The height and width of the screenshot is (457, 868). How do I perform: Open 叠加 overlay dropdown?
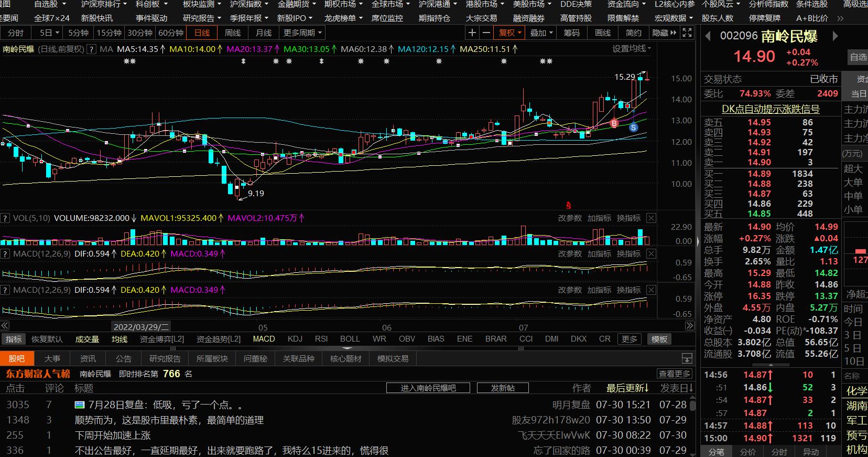point(541,33)
